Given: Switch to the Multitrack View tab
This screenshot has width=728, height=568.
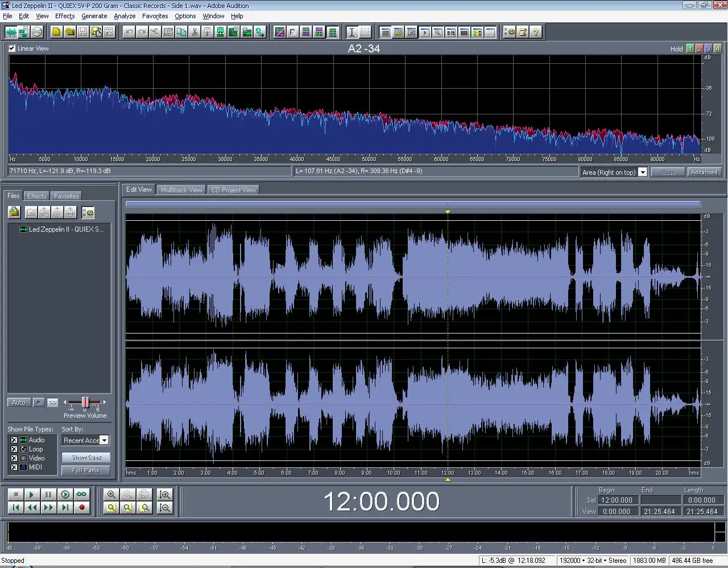Looking at the screenshot, I should (181, 190).
